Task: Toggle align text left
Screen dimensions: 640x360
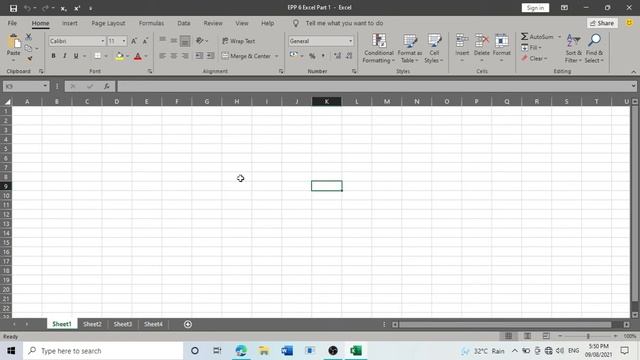Action: point(163,56)
